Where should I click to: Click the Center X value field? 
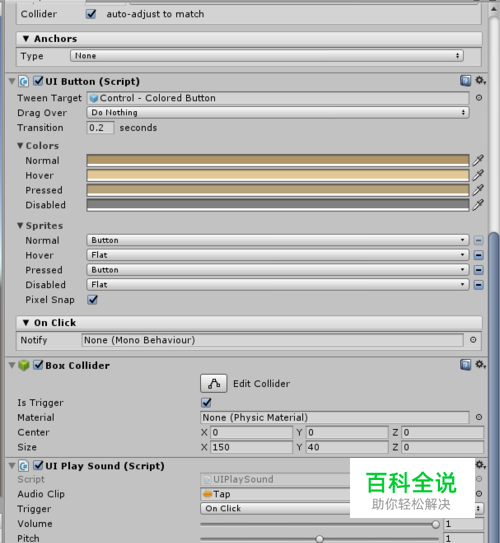251,432
